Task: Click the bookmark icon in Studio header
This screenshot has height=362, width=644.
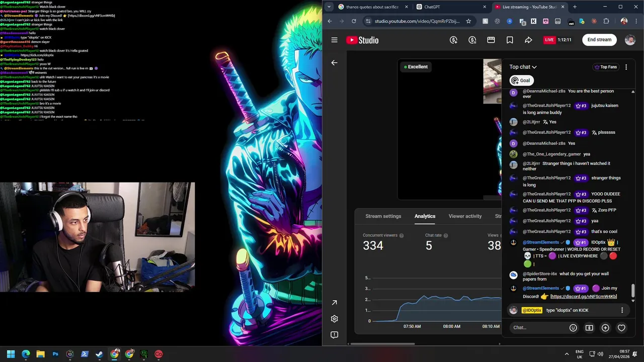Action: pos(510,40)
